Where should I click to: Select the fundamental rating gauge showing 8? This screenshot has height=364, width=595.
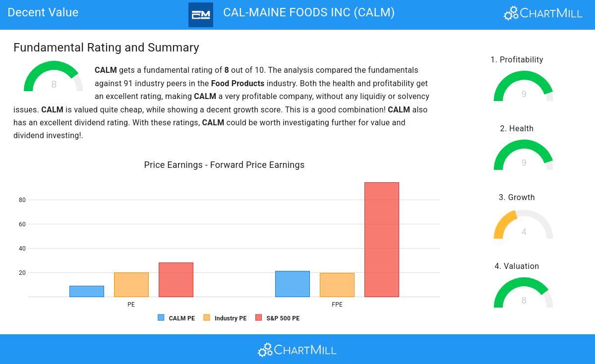[x=54, y=76]
